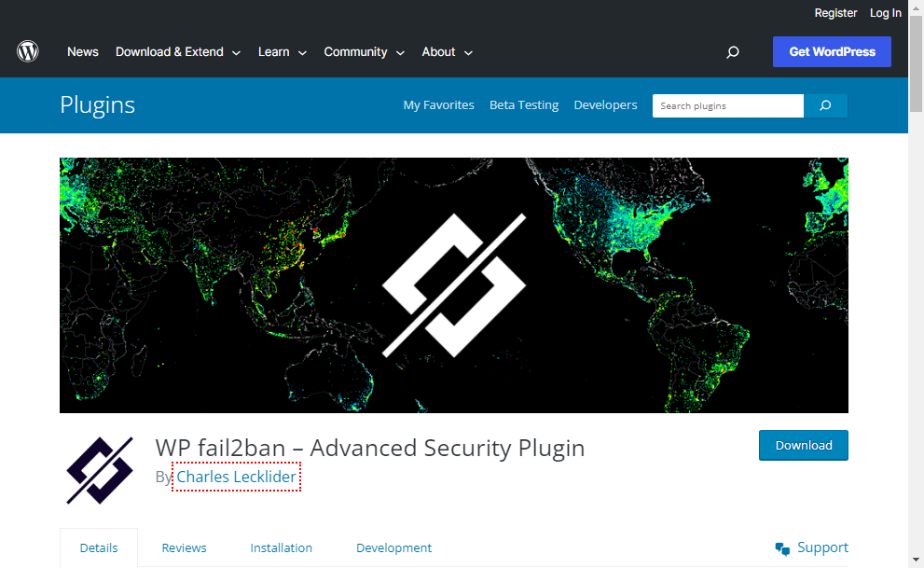Open the site search magnifier icon
The height and width of the screenshot is (568, 924).
click(732, 52)
